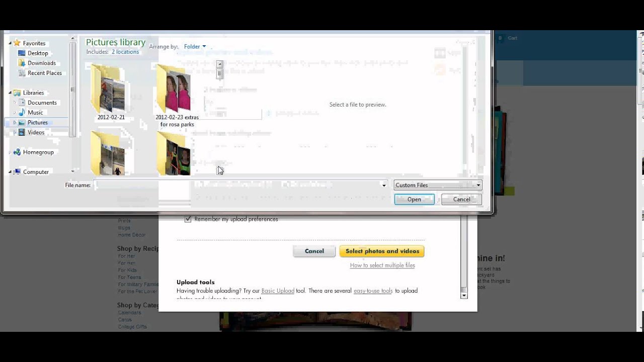Viewport: 644px width, 362px height.
Task: Open the Downloads folder shortcut
Action: 42,63
